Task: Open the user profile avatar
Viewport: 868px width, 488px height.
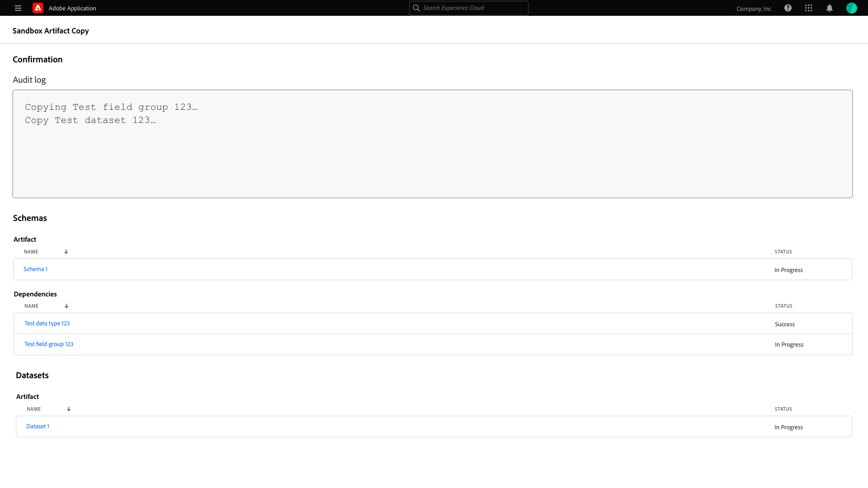Action: (851, 8)
